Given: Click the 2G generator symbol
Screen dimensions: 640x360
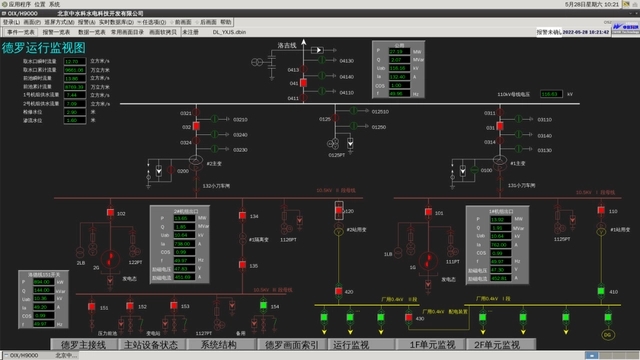Looking at the screenshot, I should point(110,260).
